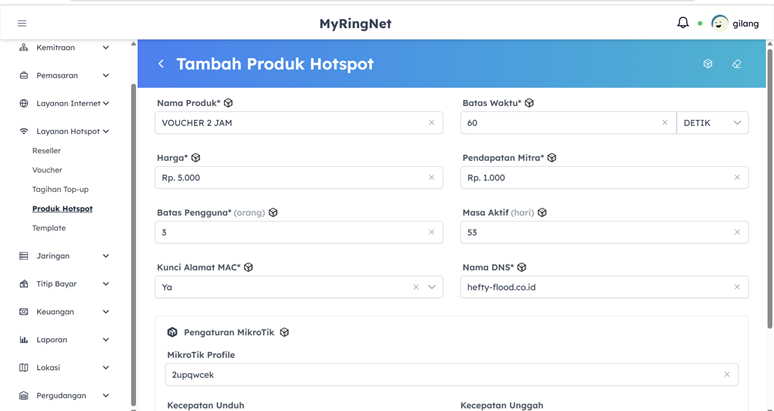Image resolution: width=774 pixels, height=411 pixels.
Task: Click the info cube next to Nama Produk
Action: point(229,103)
